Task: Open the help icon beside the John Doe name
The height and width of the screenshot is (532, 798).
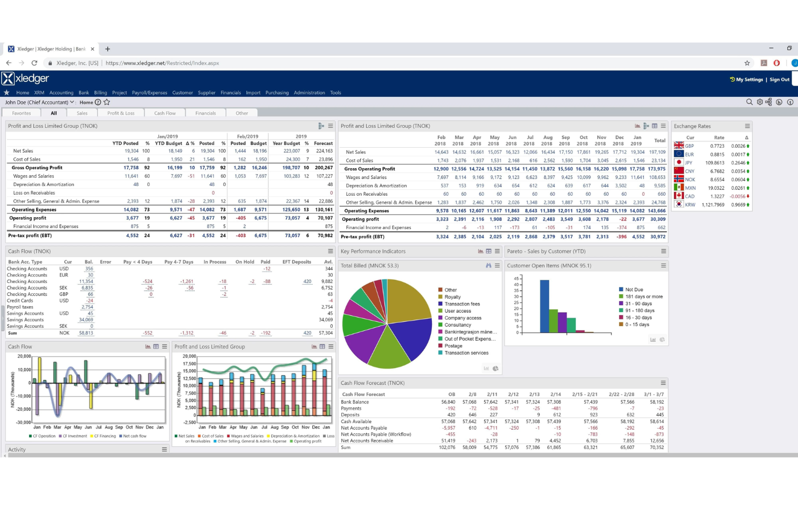Action: coord(98,102)
